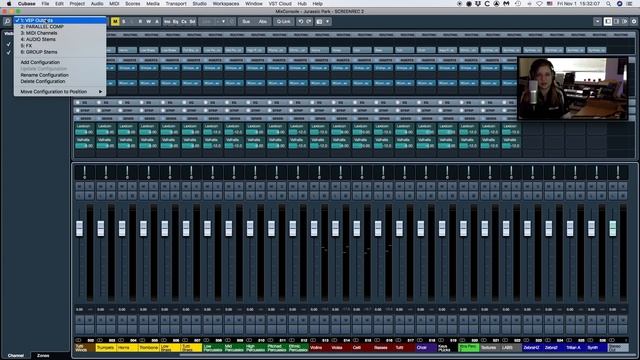640x360 pixels.
Task: Expand EQ rack header on Tutti Winds channel
Action: pos(84,102)
